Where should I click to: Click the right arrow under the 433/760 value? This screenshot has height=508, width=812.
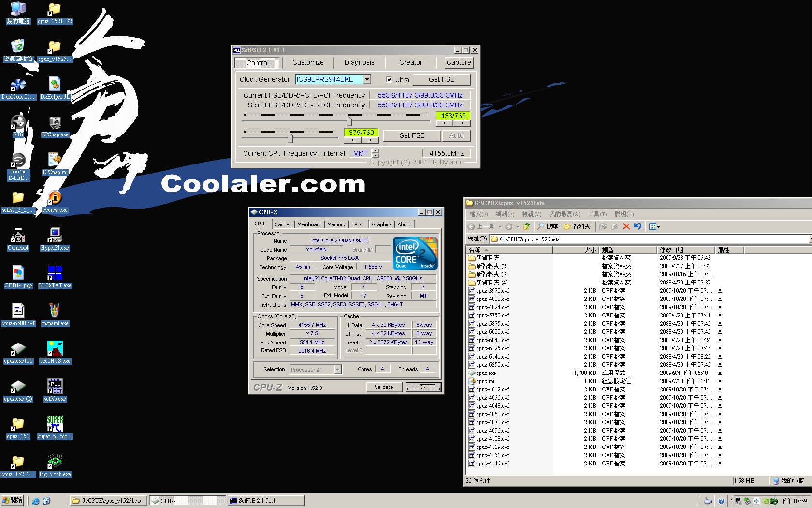point(462,123)
